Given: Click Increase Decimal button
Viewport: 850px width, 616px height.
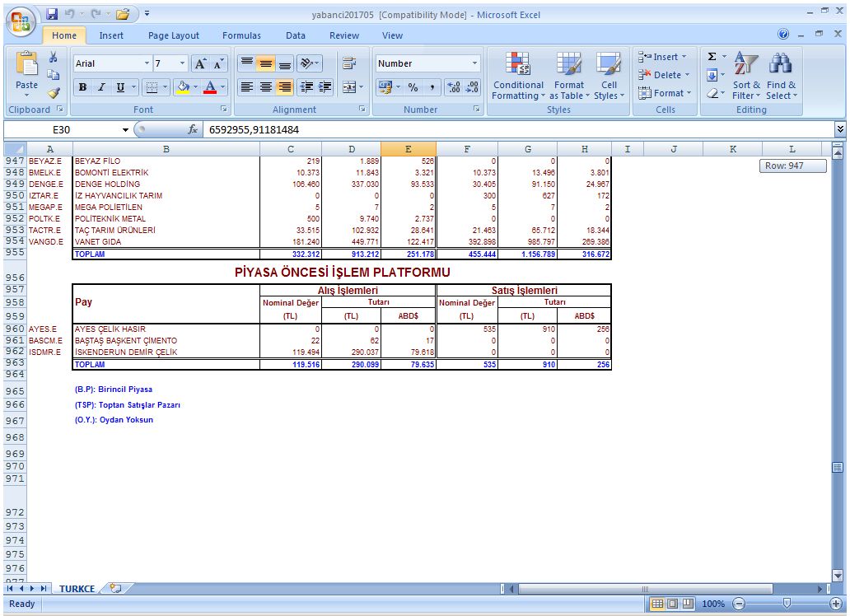Looking at the screenshot, I should [x=454, y=86].
